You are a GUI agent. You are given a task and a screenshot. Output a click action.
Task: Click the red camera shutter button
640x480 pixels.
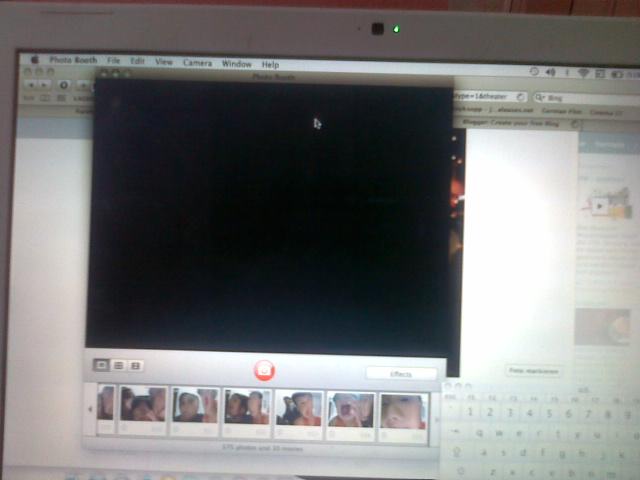[264, 370]
